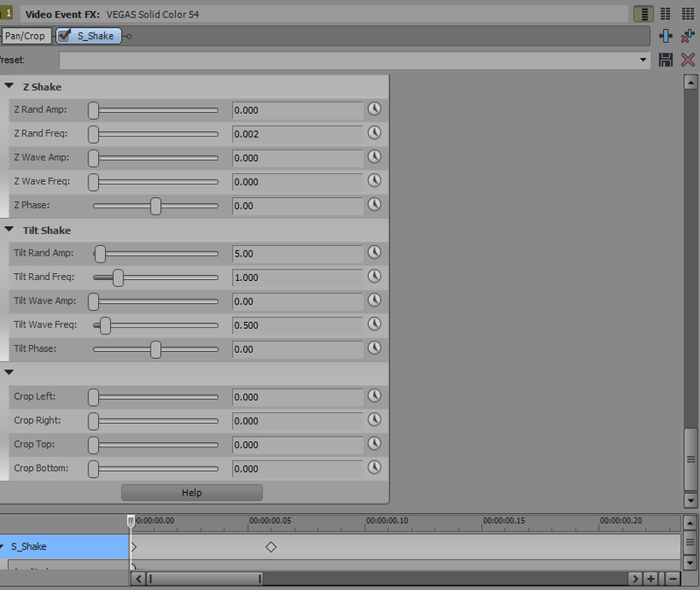Viewport: 700px width, 590px height.
Task: Collapse the S_Shake keyframe track
Action: click(2, 546)
